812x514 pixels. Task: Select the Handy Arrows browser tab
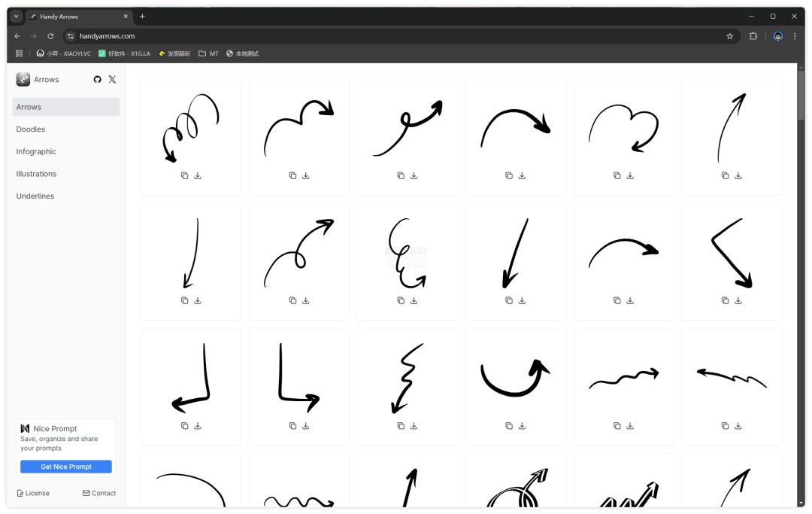(x=79, y=17)
